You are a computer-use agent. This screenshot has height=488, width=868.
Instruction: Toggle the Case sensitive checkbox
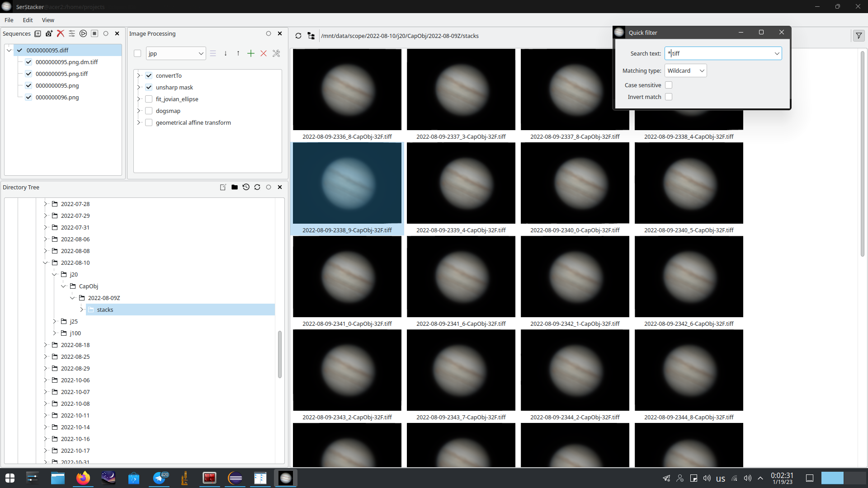[x=669, y=85]
